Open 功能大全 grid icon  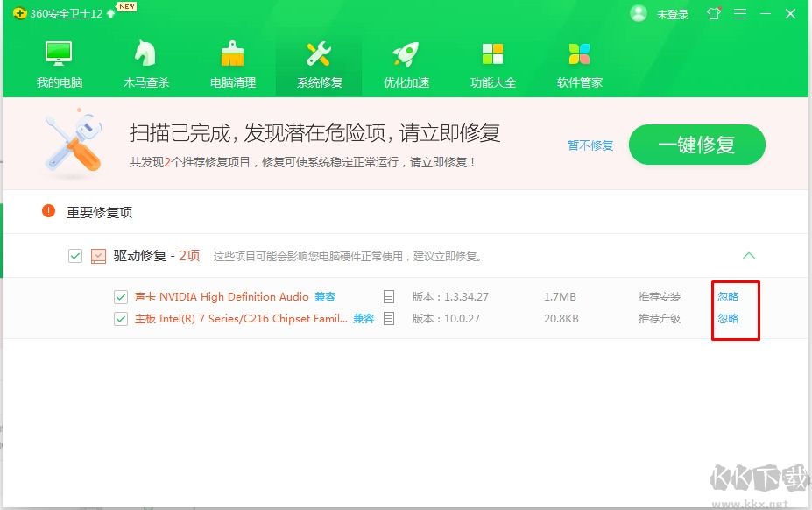tap(492, 54)
